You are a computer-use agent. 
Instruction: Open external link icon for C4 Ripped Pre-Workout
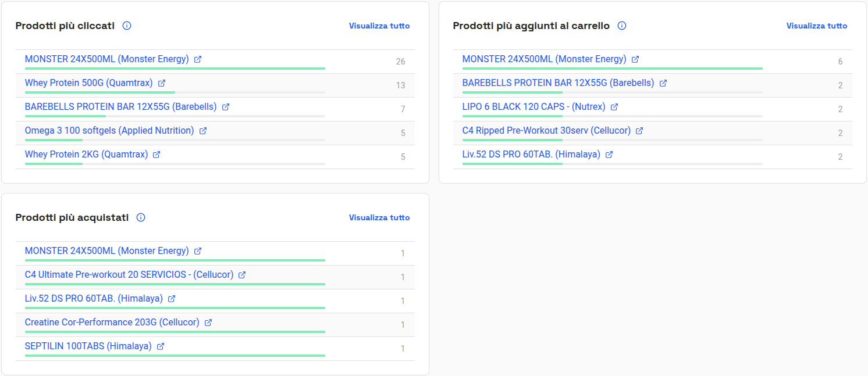click(x=639, y=131)
